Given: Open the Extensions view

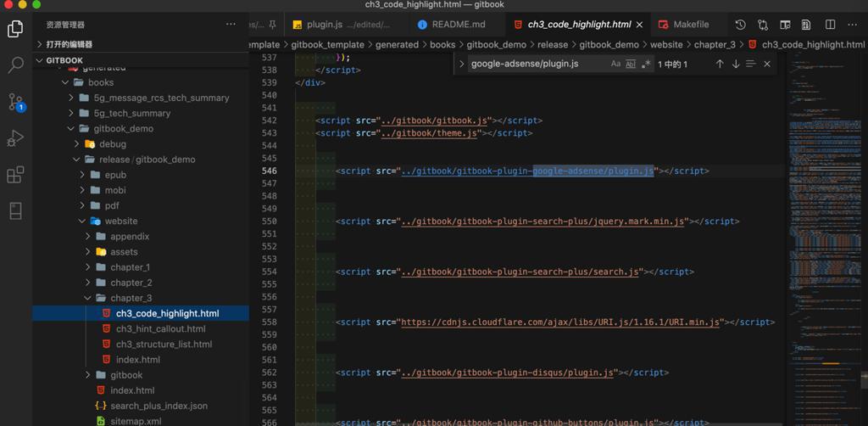Looking at the screenshot, I should point(15,175).
